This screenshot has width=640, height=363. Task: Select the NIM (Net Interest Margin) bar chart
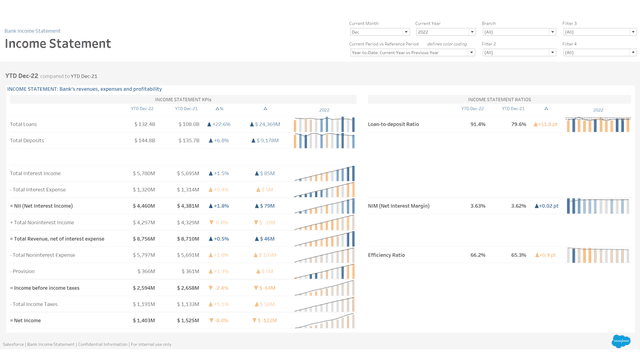(x=598, y=206)
